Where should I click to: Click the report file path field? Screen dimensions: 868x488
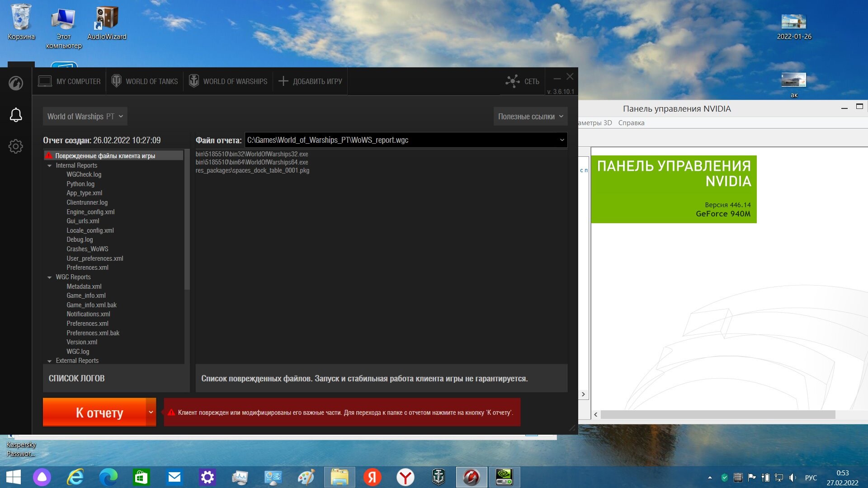coord(406,140)
